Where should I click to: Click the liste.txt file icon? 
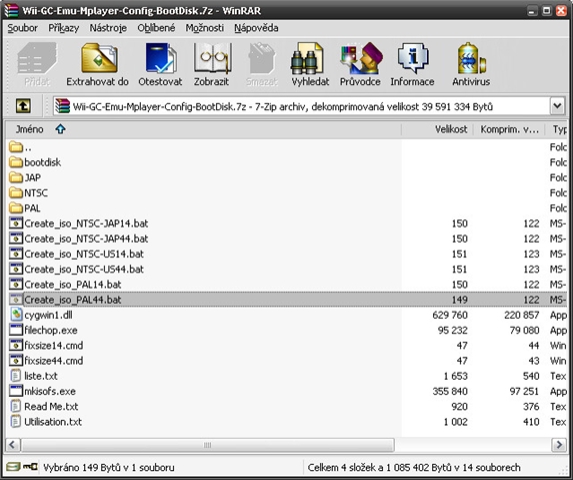16,376
